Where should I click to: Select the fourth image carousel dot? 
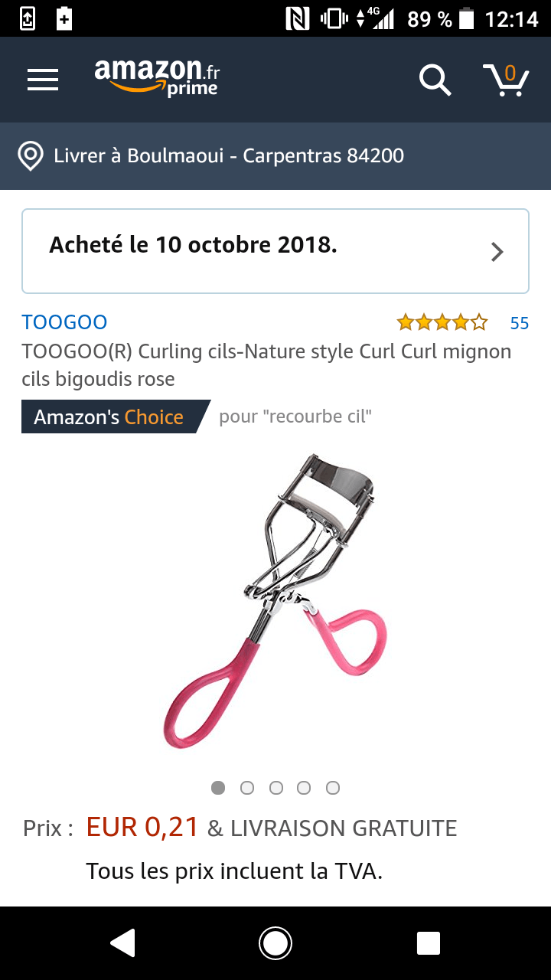(x=304, y=788)
